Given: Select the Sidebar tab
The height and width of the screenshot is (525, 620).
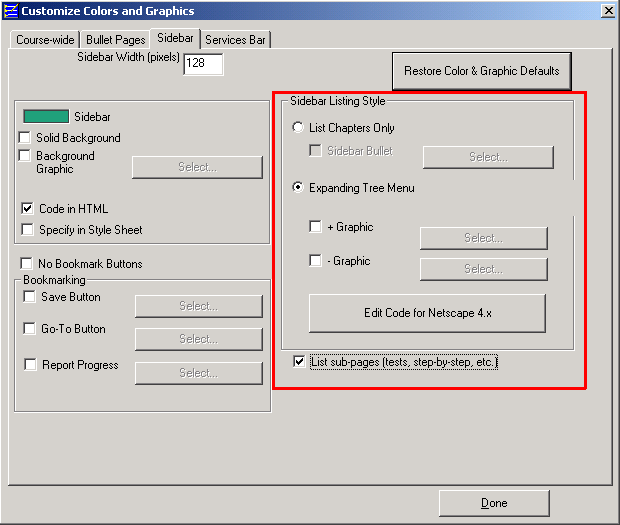Looking at the screenshot, I should point(175,38).
